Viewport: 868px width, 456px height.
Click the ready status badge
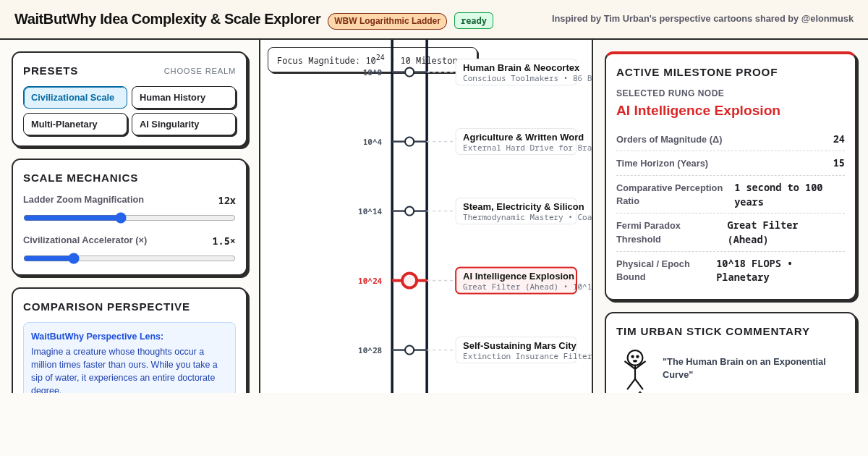pos(474,21)
